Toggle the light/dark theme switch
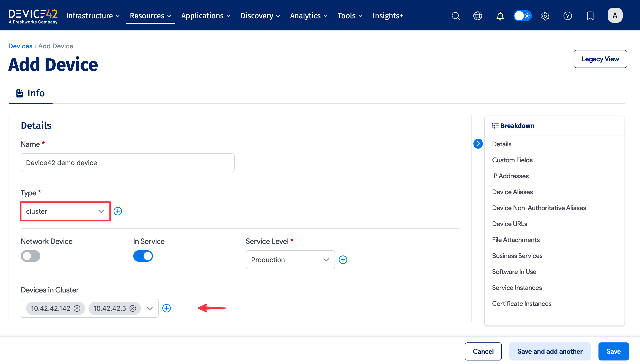The width and height of the screenshot is (640, 364). click(522, 16)
